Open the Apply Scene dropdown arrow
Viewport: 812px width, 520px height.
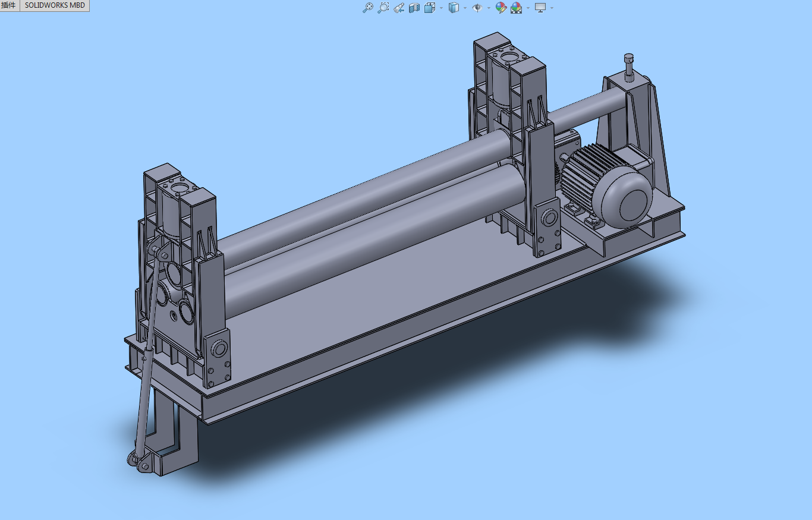coord(528,8)
